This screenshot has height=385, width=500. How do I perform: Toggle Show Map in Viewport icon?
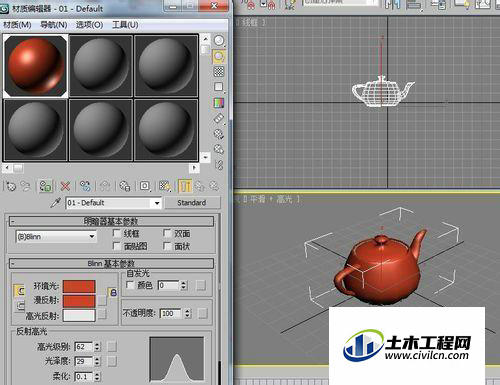pos(165,186)
